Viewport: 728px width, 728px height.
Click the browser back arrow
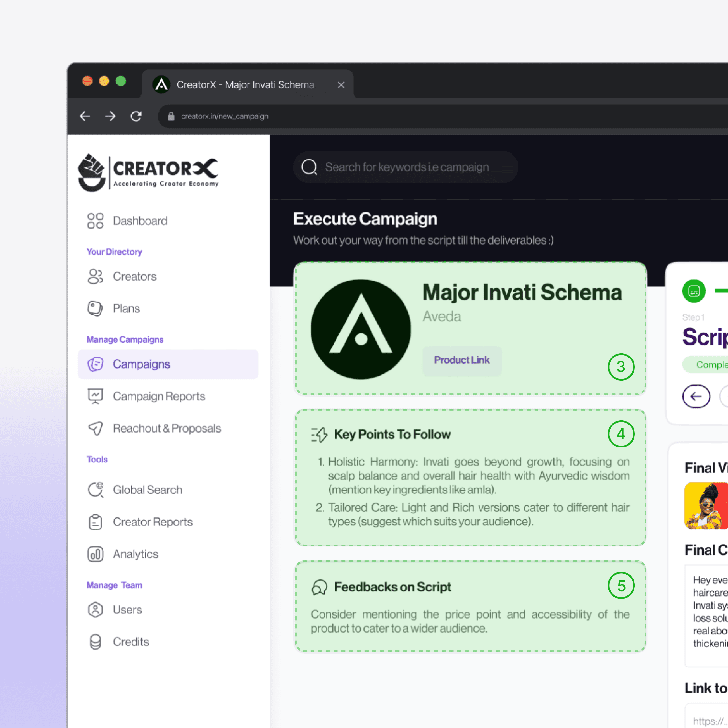(85, 116)
